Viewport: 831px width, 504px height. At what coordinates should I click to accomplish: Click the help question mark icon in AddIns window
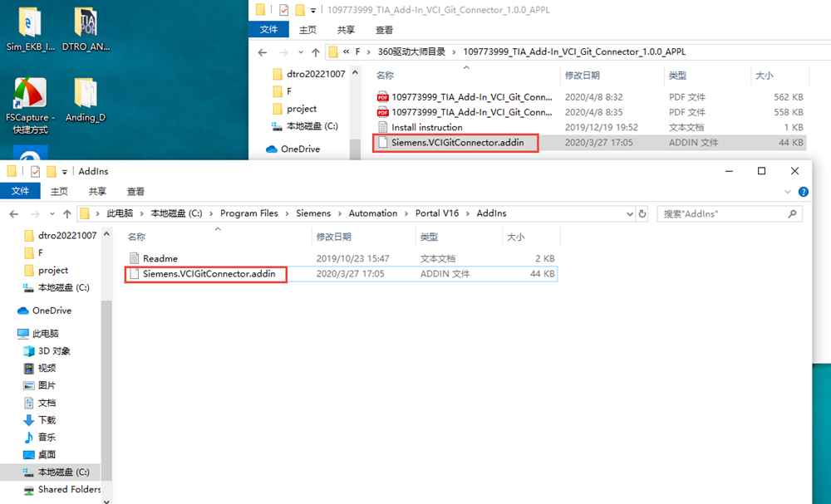pyautogui.click(x=804, y=192)
